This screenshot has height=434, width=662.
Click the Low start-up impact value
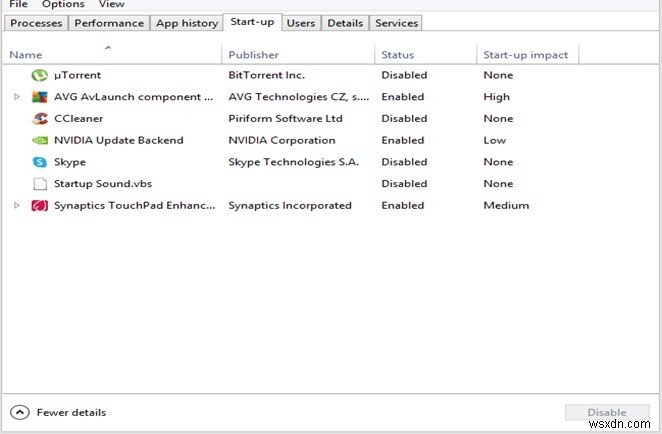pyautogui.click(x=494, y=140)
